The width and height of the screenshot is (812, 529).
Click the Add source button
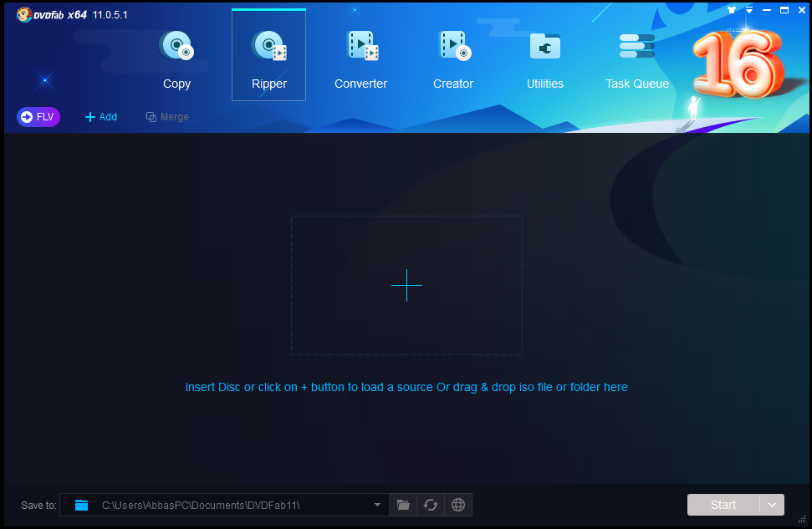(x=101, y=117)
